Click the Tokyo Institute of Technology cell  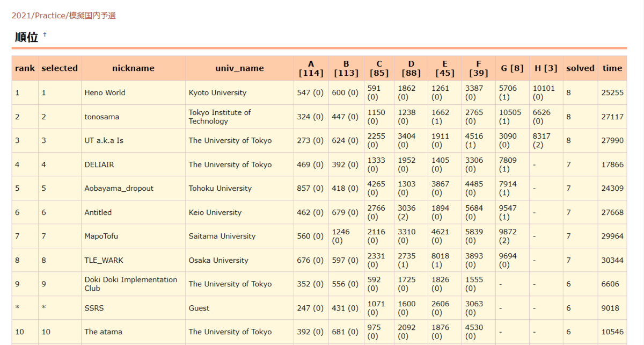[x=239, y=117]
